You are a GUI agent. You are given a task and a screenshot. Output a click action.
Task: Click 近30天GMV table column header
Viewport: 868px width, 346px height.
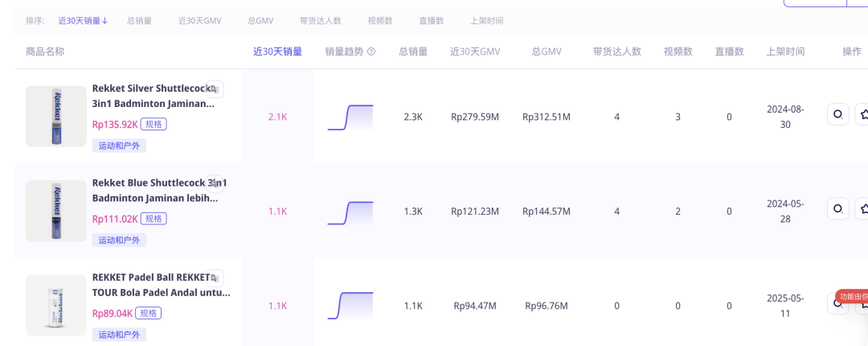[x=475, y=51]
